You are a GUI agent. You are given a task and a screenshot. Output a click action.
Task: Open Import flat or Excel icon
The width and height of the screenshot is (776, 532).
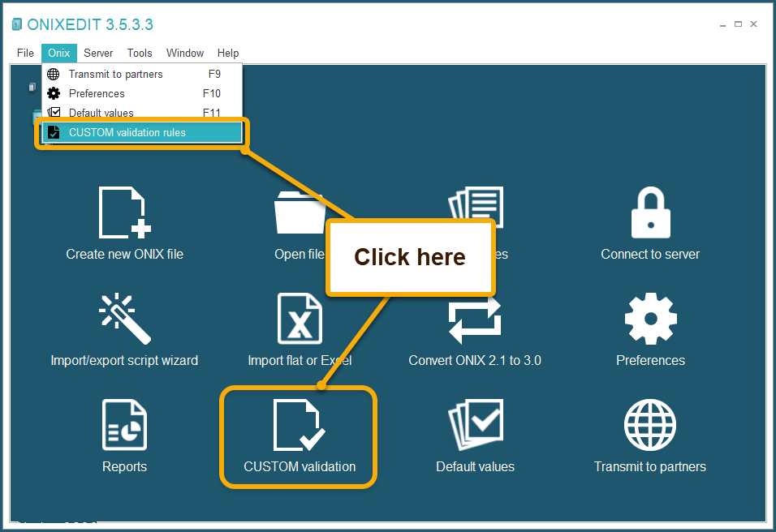[x=300, y=319]
